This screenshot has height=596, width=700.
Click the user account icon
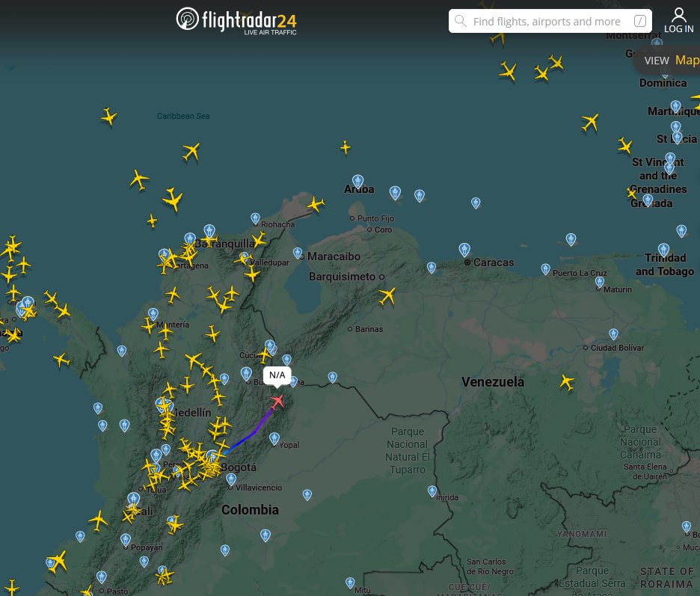pos(678,13)
